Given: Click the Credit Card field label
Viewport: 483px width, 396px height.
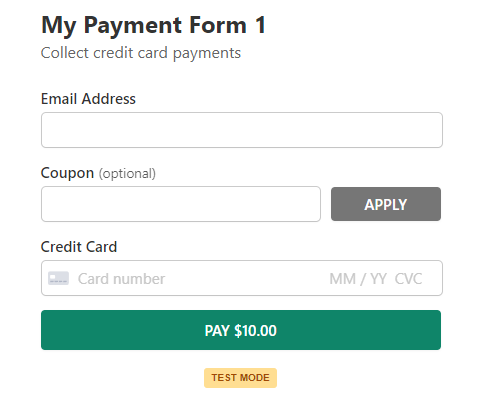Looking at the screenshot, I should point(79,247).
